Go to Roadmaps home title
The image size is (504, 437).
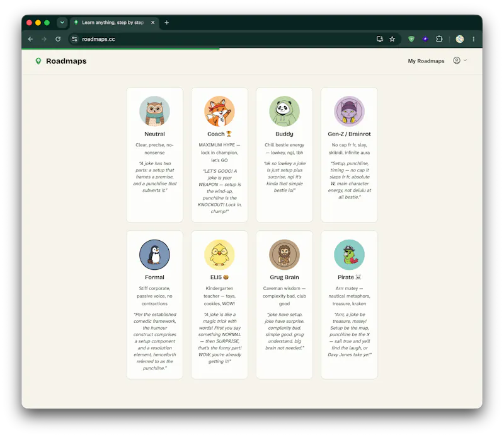[66, 61]
